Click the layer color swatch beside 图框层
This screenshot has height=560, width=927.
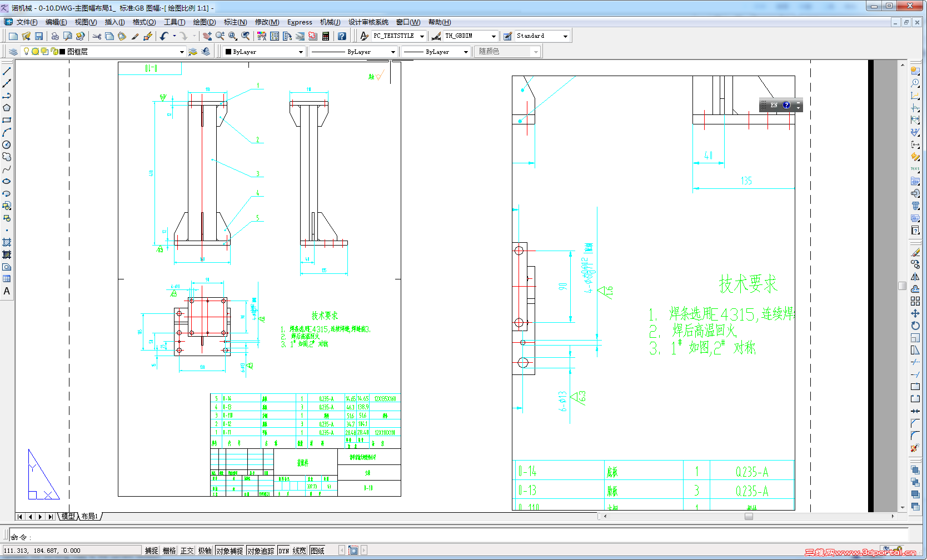pyautogui.click(x=62, y=52)
